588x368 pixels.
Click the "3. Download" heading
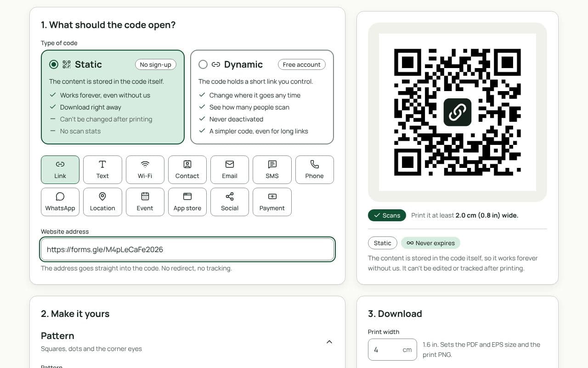click(x=395, y=314)
